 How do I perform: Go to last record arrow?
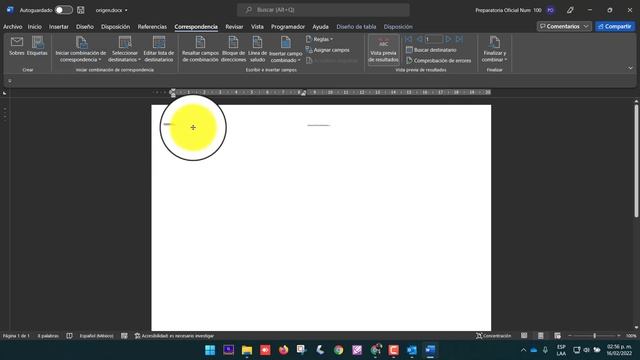[x=459, y=39]
